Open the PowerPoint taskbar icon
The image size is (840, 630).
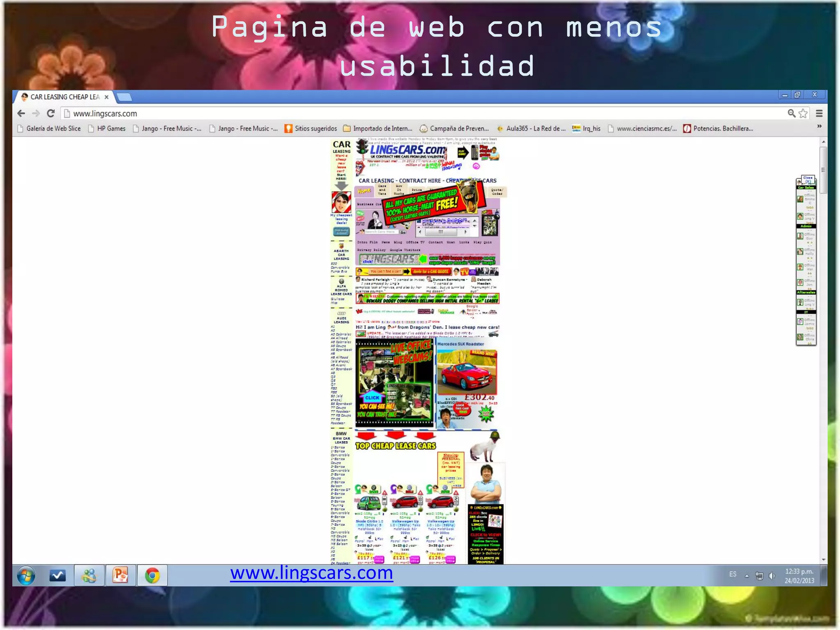click(x=121, y=576)
